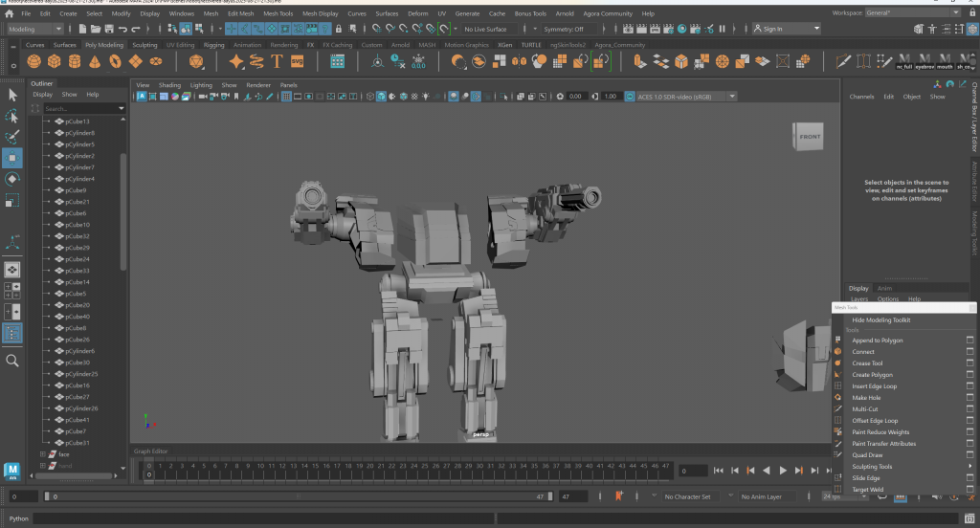The image size is (980, 528).
Task: Open the Insert Edge Loop option box
Action: 969,386
